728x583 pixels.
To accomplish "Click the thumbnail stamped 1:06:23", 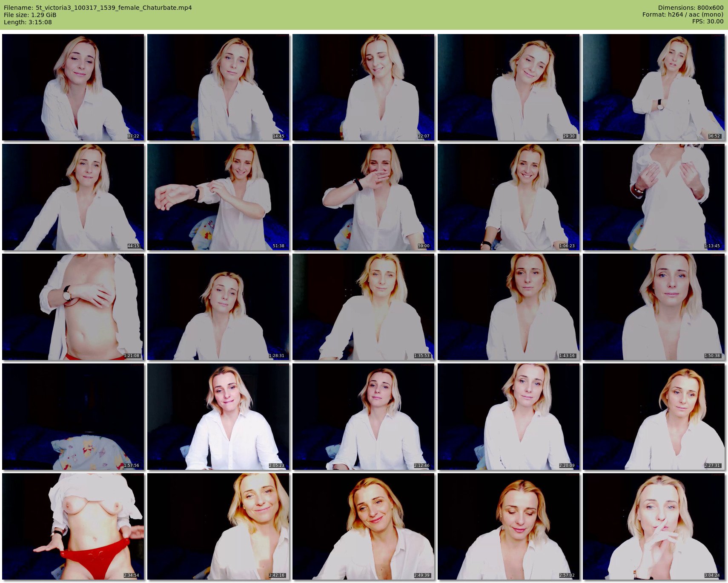I will pos(509,197).
